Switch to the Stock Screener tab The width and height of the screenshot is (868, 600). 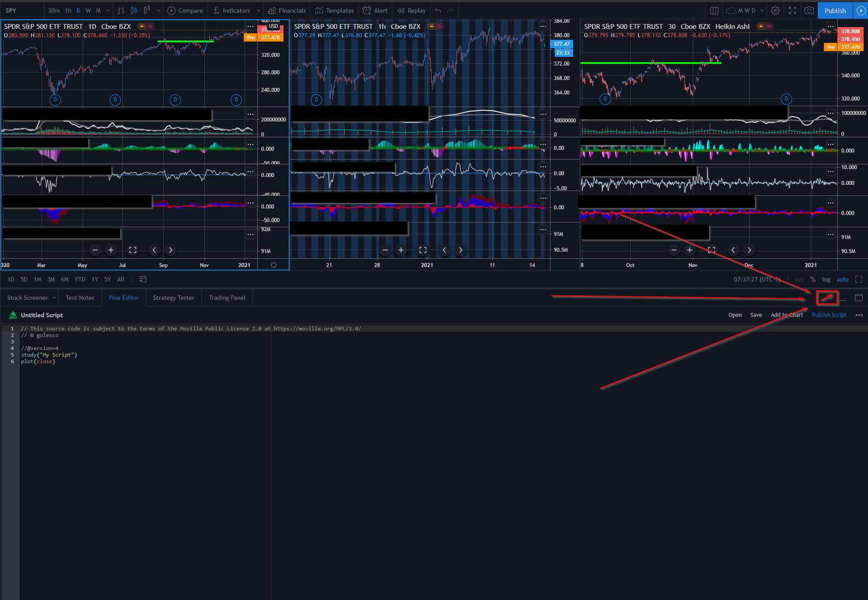28,298
